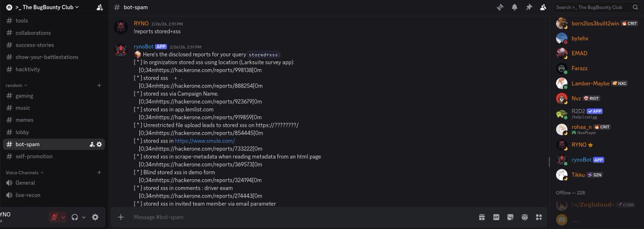644x229 pixels.
Task: Create invite icon on bot-spam channel
Action: tap(92, 144)
